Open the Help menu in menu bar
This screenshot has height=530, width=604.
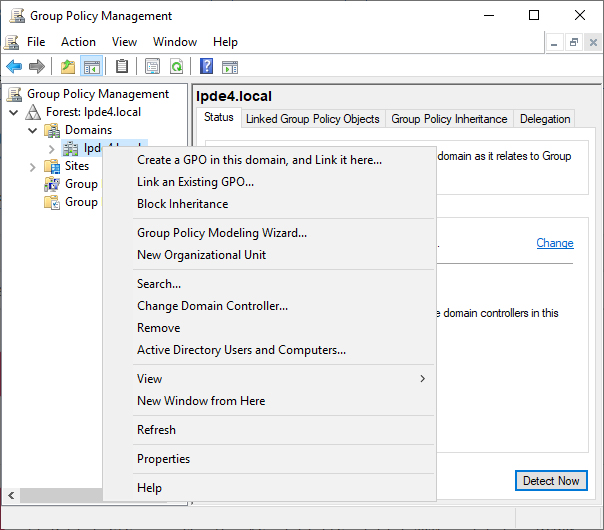click(x=225, y=42)
